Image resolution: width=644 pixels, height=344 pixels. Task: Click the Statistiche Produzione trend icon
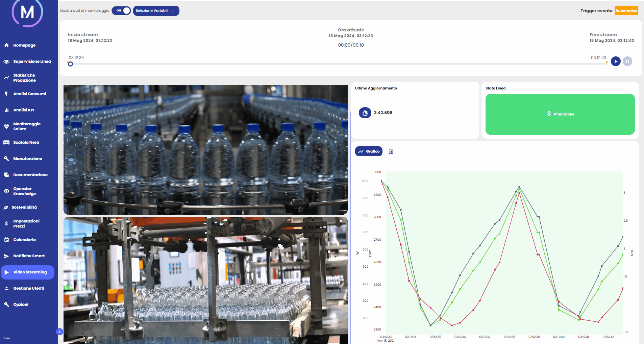pos(6,78)
